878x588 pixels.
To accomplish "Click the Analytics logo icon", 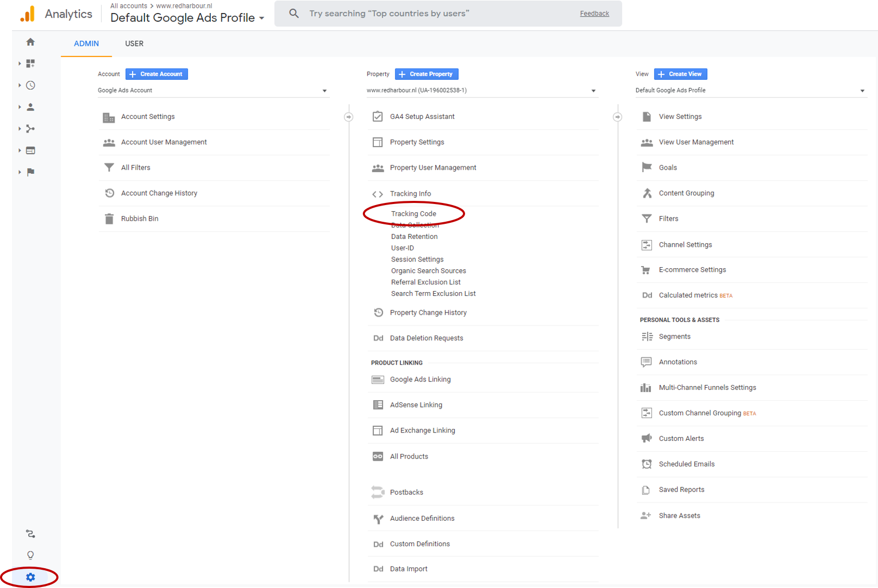I will 27,14.
